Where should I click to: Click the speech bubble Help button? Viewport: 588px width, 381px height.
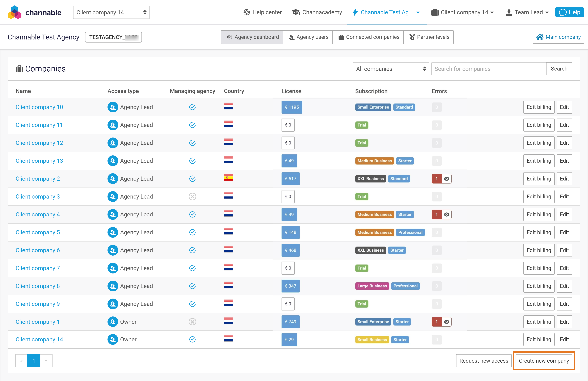[569, 12]
